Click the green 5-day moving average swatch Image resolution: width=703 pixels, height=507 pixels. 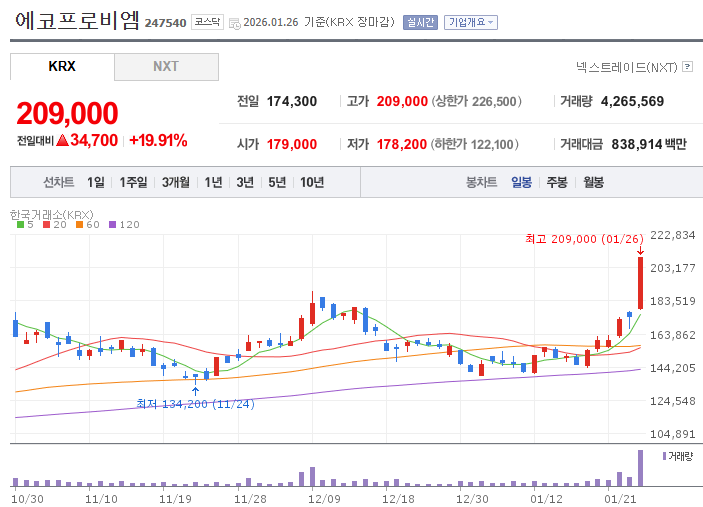[20, 225]
